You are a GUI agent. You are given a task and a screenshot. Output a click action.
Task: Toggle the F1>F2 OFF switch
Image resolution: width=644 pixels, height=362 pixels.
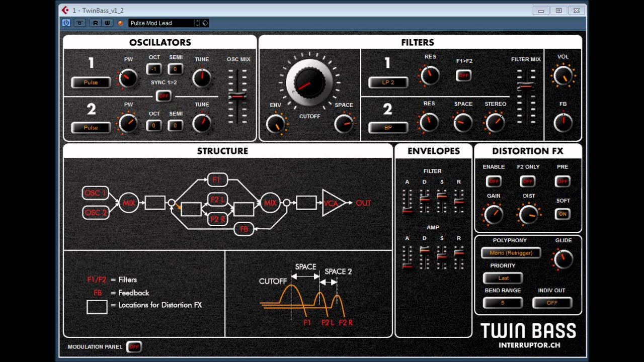(463, 75)
